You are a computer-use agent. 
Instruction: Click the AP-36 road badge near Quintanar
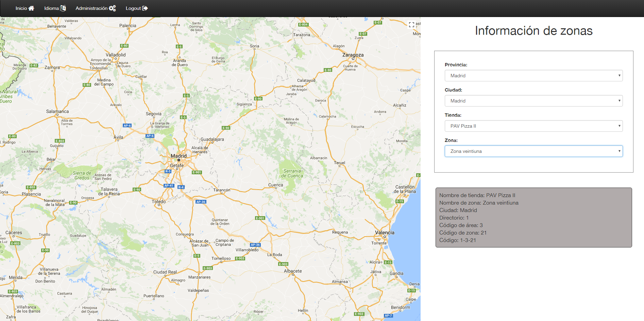pyautogui.click(x=201, y=202)
